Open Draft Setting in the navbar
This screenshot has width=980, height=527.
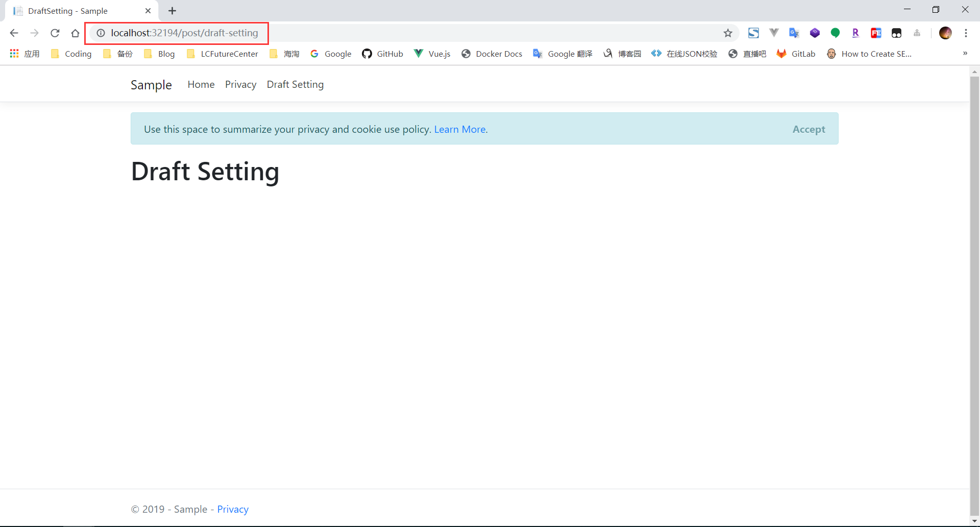pos(295,84)
